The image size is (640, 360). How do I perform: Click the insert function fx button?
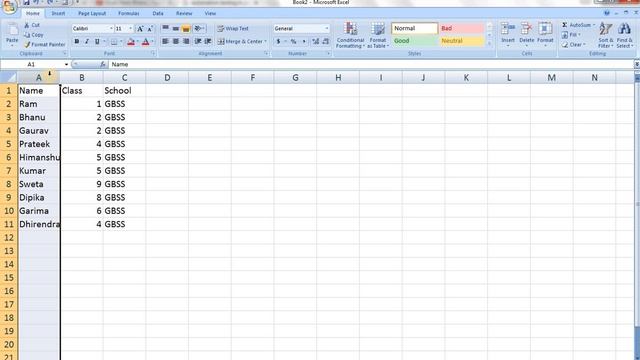pyautogui.click(x=103, y=64)
